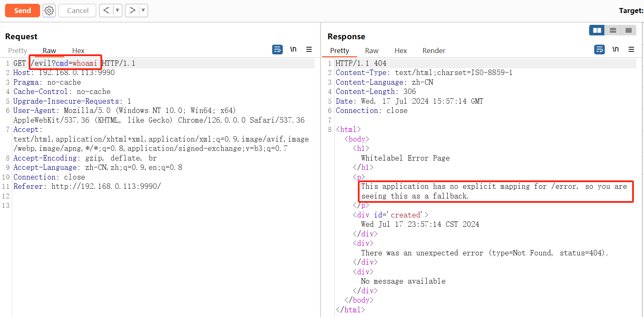This screenshot has height=317, width=644.
Task: Go to previous request with back arrow
Action: click(106, 11)
